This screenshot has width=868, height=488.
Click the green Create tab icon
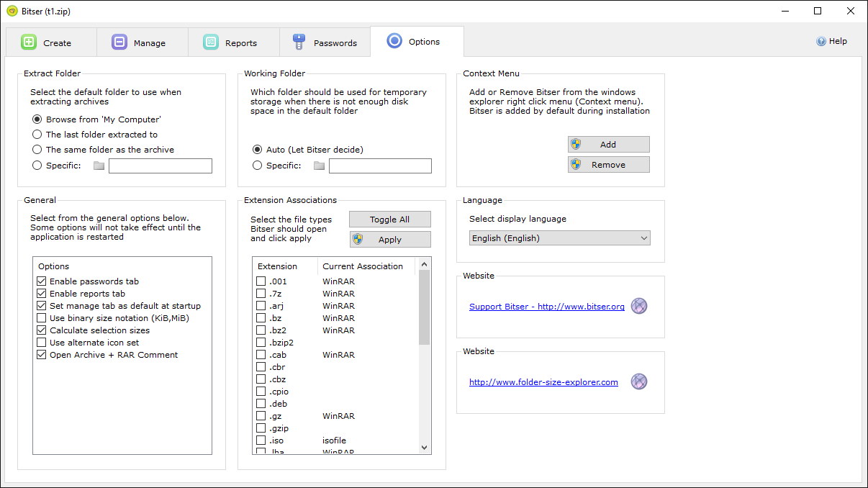(x=29, y=42)
